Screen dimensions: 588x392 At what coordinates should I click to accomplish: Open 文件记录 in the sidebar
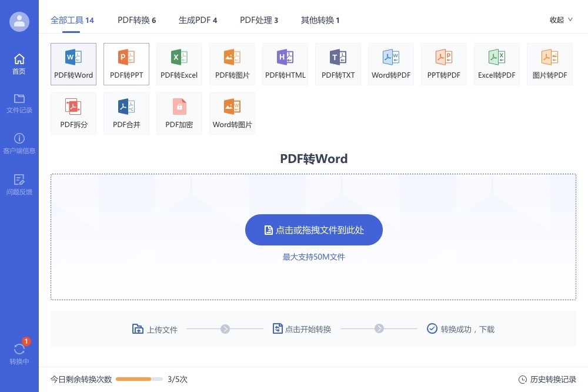click(x=19, y=103)
